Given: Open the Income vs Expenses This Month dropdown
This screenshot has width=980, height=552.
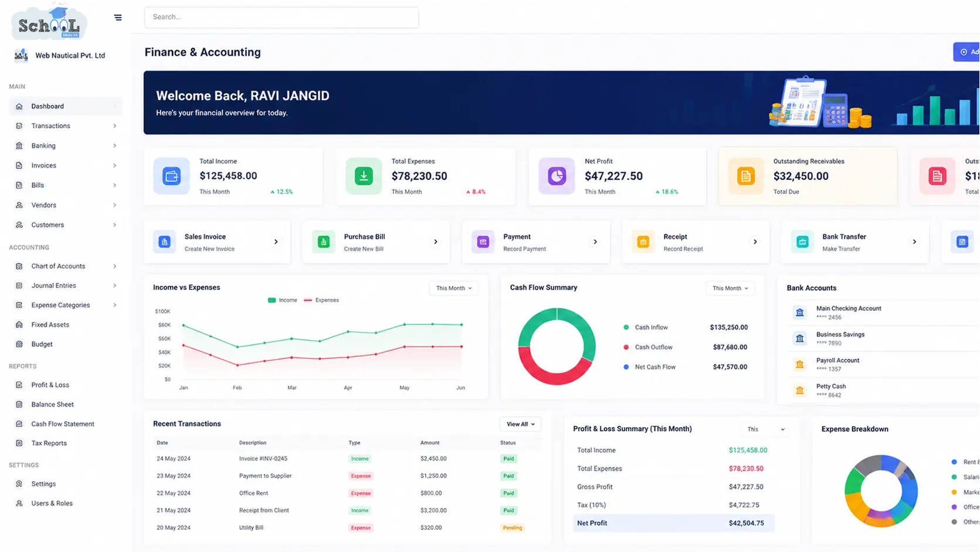Looking at the screenshot, I should tap(454, 288).
